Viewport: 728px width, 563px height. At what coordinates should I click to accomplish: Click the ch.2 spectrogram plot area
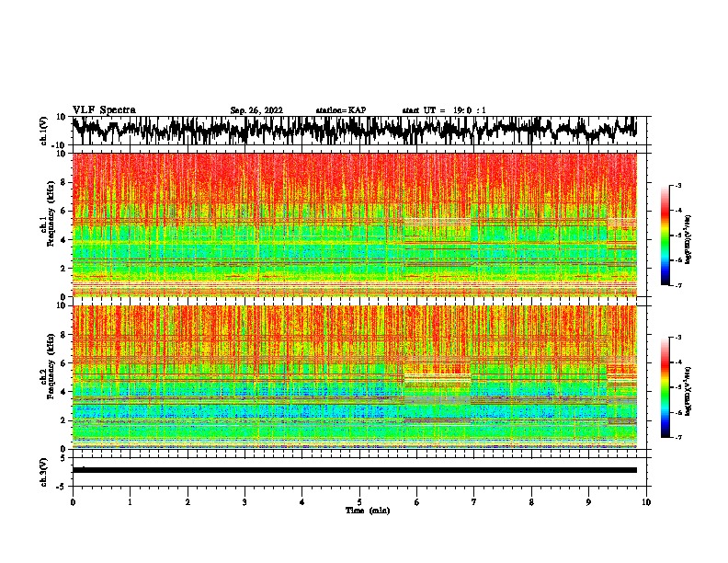click(355, 377)
